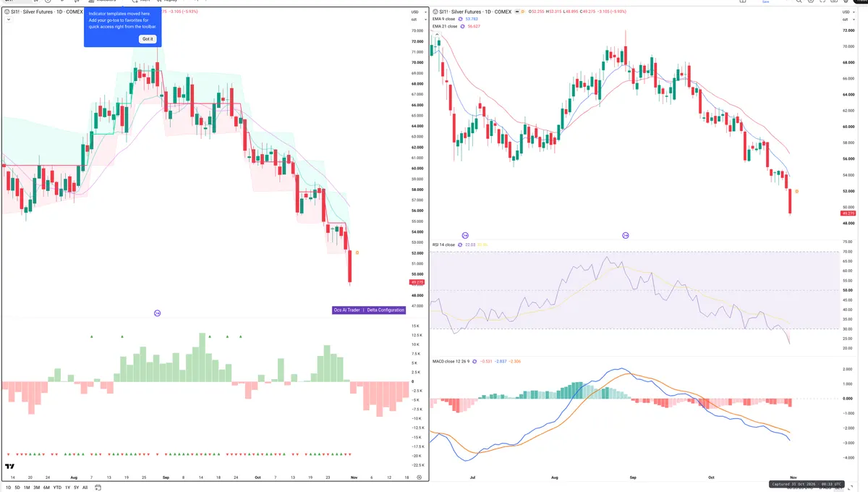Select the RSI 14 close legend label
The height and width of the screenshot is (492, 868).
point(443,245)
